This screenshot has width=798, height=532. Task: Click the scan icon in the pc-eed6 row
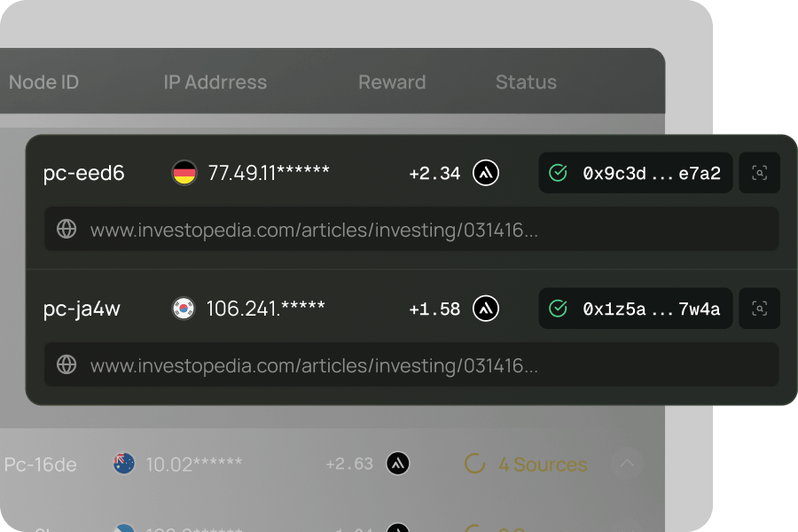click(759, 173)
